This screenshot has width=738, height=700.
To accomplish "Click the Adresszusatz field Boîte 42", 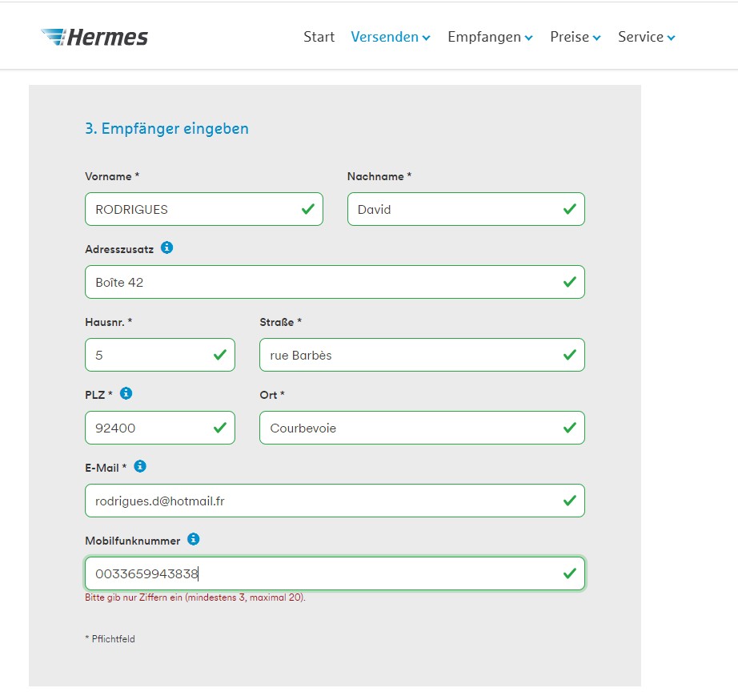I will 335,282.
